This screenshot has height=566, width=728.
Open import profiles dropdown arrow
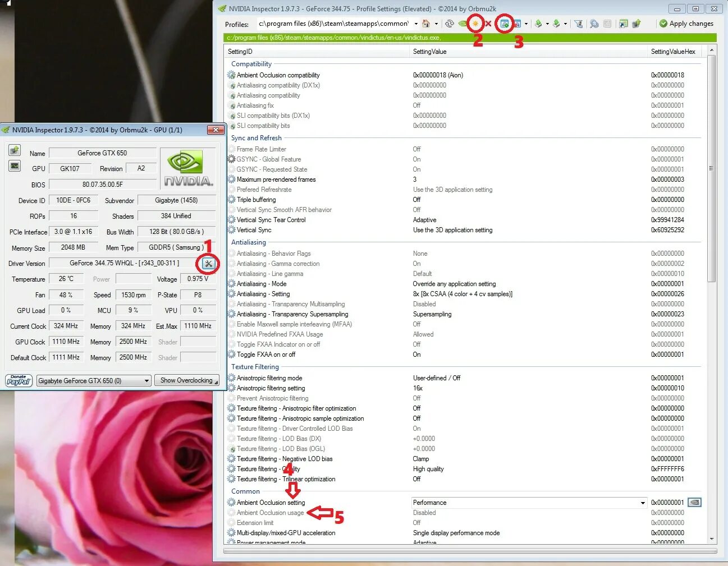565,24
